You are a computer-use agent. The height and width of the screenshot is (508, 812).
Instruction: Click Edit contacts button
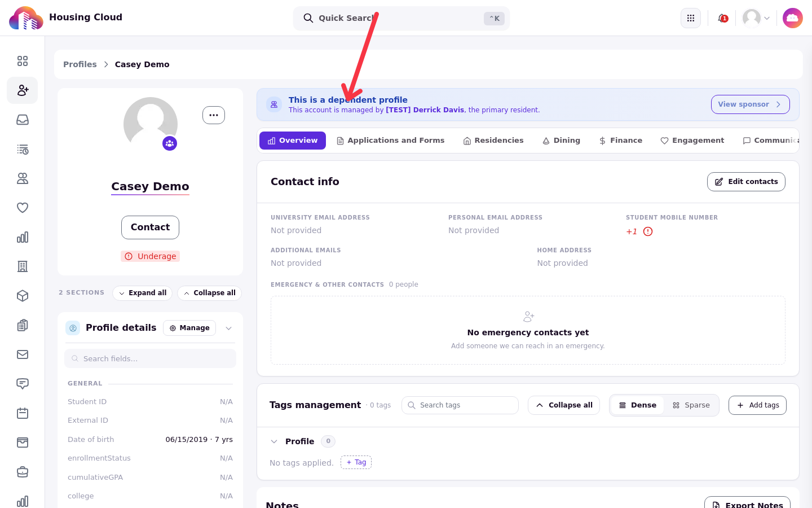746,182
